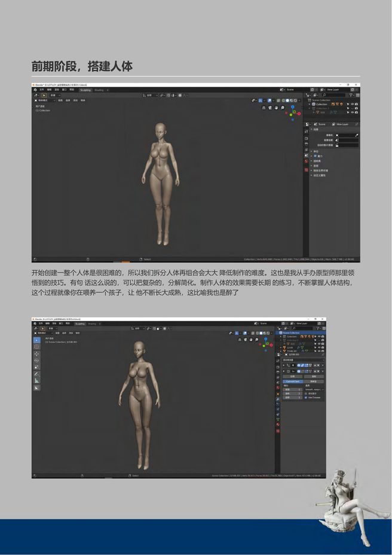The width and height of the screenshot is (392, 555).
Task: Switch to Sculpting tab in lower Blender screenshot
Action: click(80, 324)
